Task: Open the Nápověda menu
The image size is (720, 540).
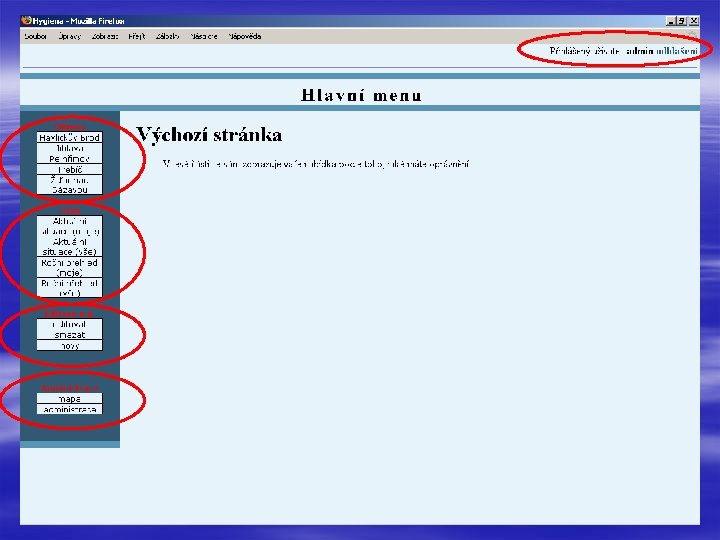Action: tap(245, 36)
